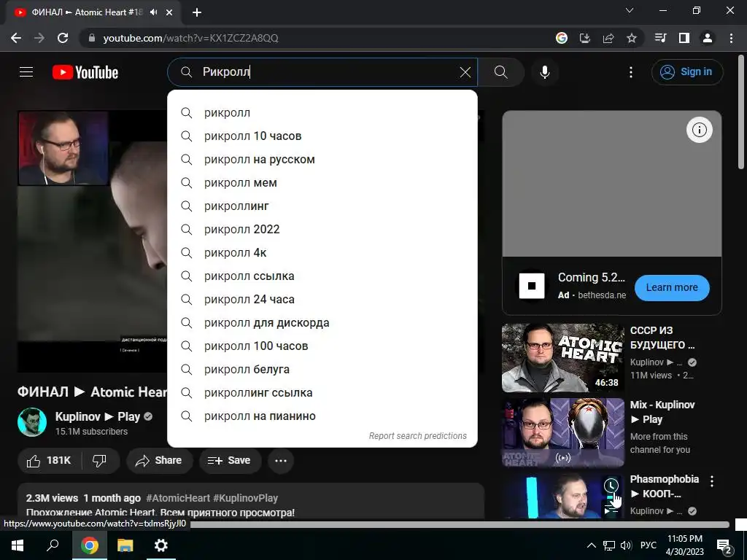Image resolution: width=747 pixels, height=560 pixels.
Task: Click the page vertical scrollbar
Action: 741,112
